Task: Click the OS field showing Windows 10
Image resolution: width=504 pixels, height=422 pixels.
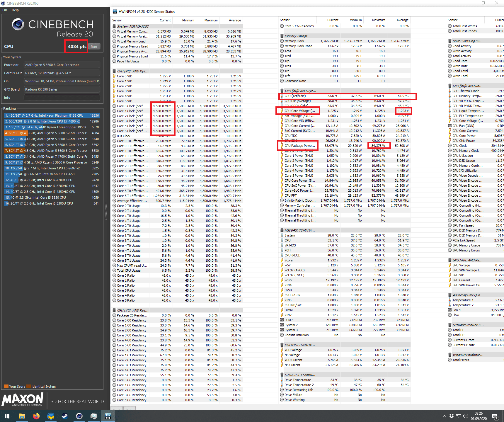Action: coord(62,81)
